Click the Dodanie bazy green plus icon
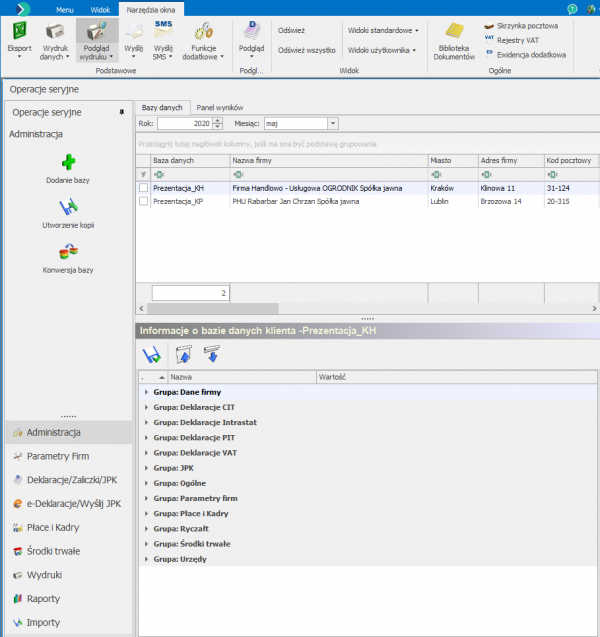This screenshot has width=600, height=637. pos(68,162)
